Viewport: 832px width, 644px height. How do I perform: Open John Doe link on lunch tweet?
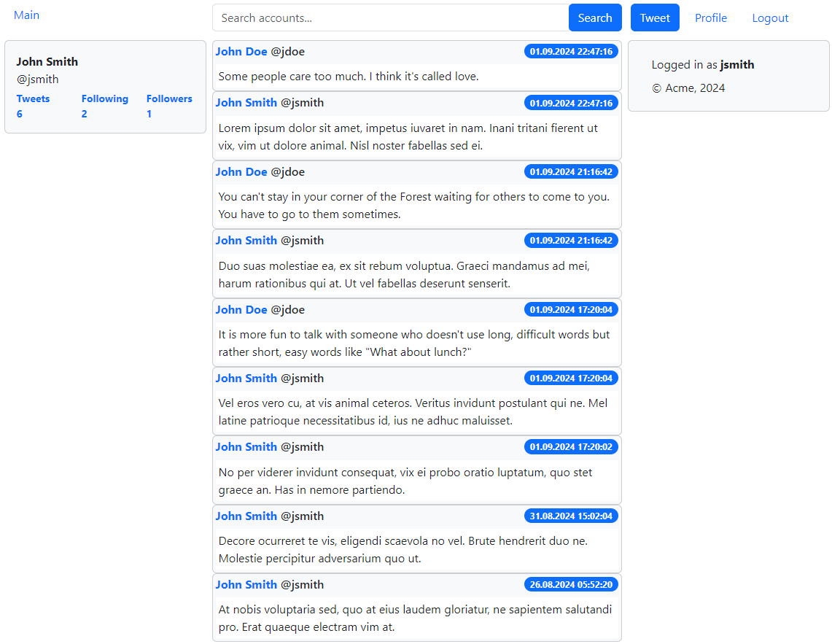[241, 309]
